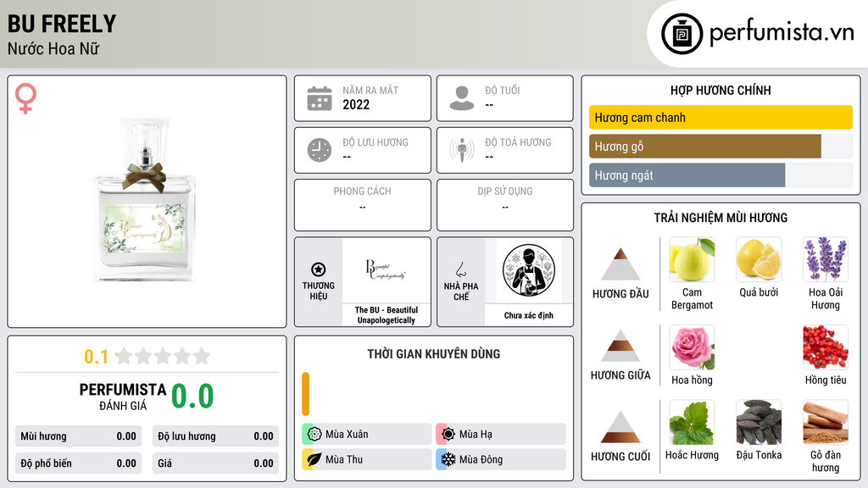Click the yellow Hương cam chanh bar
The height and width of the screenshot is (488, 868).
[721, 117]
